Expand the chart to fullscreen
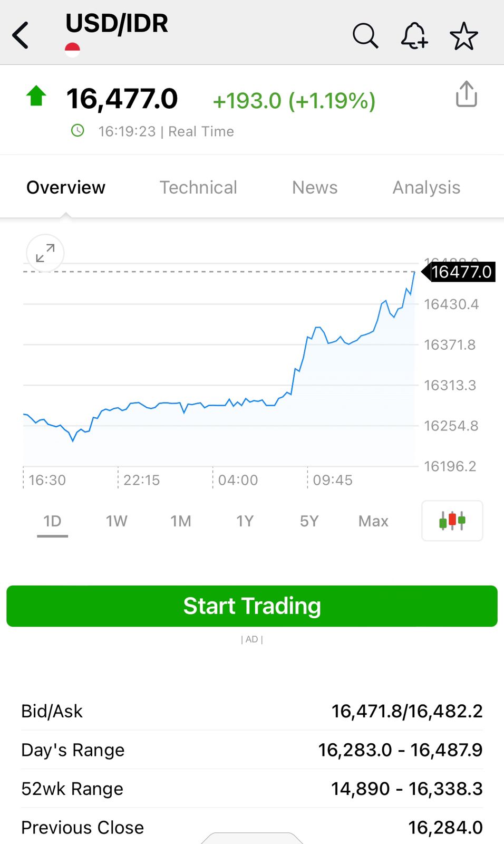Image resolution: width=504 pixels, height=844 pixels. click(45, 253)
